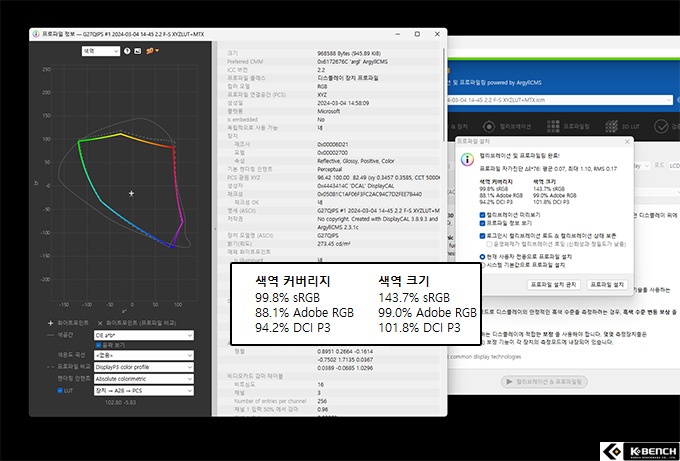The image size is (680, 461).
Task: Click the 'RGB' color model value
Action: pos(322,86)
